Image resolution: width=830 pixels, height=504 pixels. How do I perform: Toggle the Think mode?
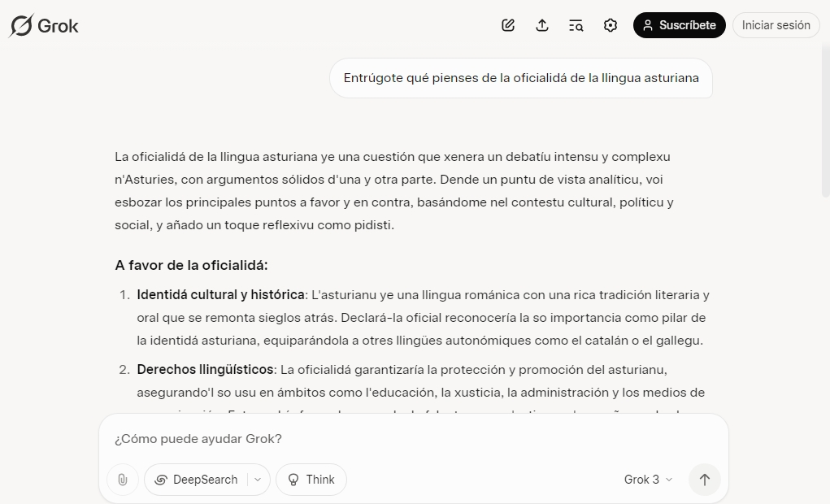point(311,480)
